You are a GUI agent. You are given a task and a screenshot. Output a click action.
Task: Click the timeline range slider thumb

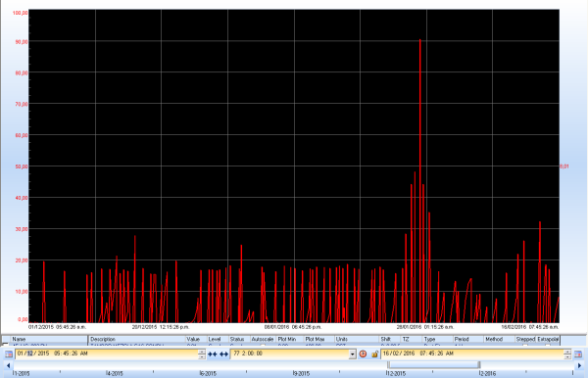click(x=434, y=364)
